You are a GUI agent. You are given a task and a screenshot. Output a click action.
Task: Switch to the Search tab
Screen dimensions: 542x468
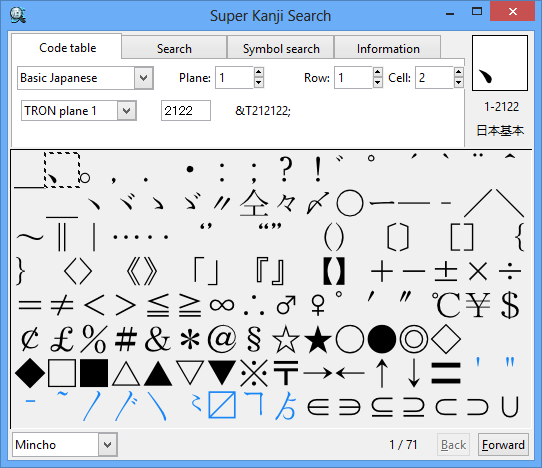coord(174,47)
